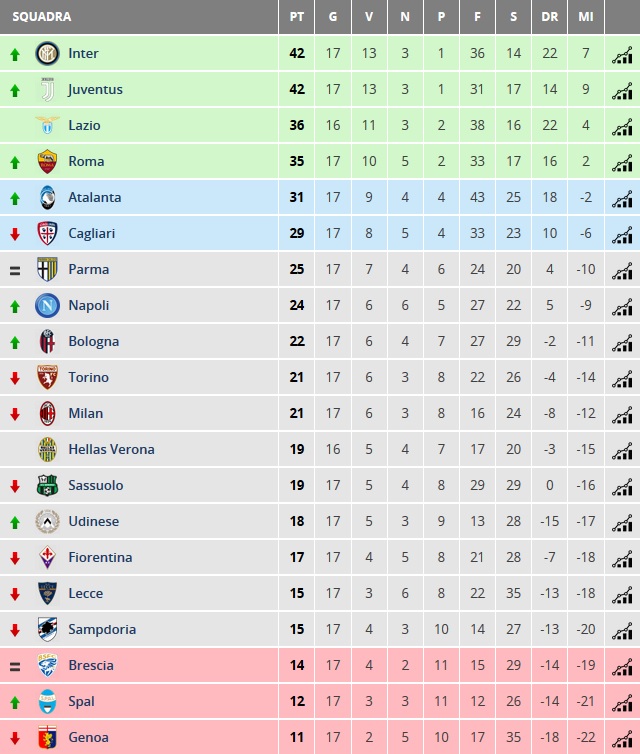640x754 pixels.
Task: Open the trend chart icon for Lazio
Action: [x=622, y=127]
